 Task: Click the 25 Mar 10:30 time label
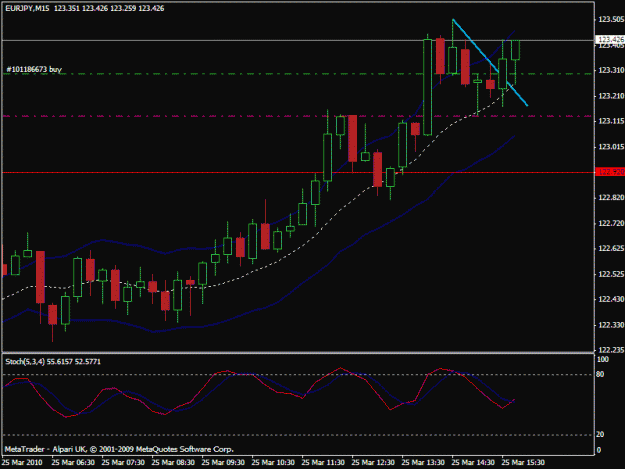273,463
